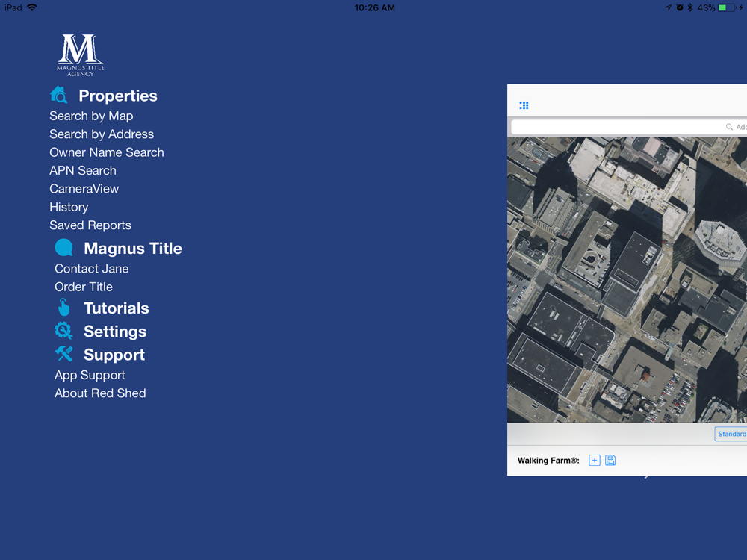Tap the Magnus Title Agency logo
This screenshot has height=560, width=747.
pos(80,55)
